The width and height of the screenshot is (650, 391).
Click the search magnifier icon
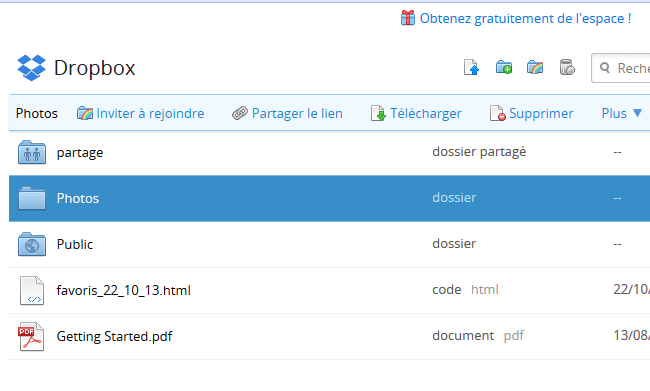coord(605,68)
